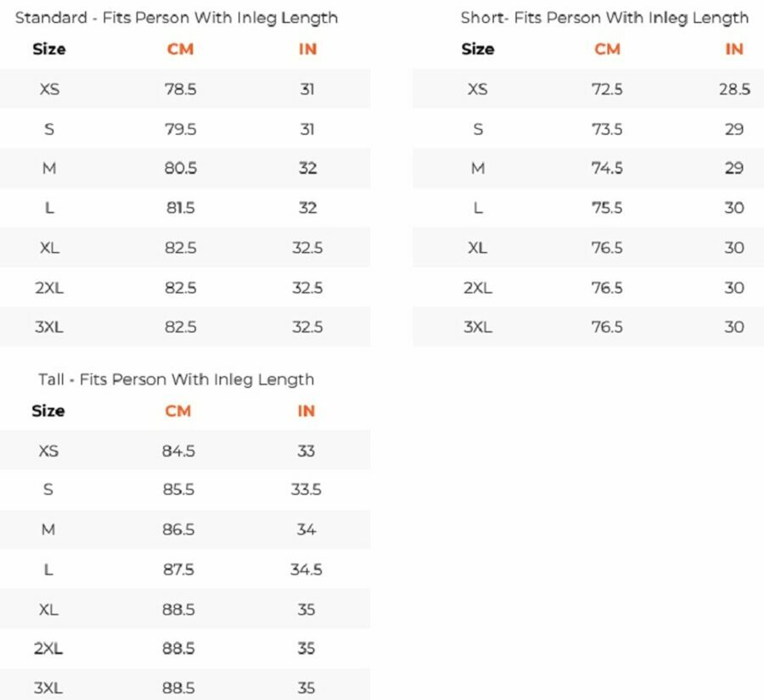Select the 81.5 cm value in Standard L row
Viewport: 764px width, 700px height.
(x=180, y=208)
